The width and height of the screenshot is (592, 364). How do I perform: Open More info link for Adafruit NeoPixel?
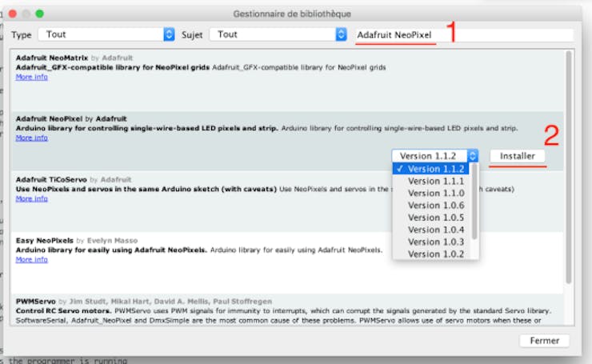coord(32,138)
